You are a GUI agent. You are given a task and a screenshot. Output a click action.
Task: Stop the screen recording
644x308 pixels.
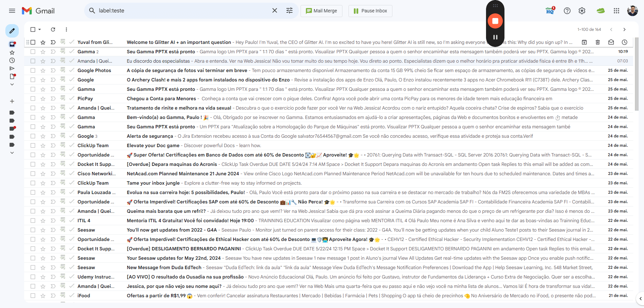[495, 21]
